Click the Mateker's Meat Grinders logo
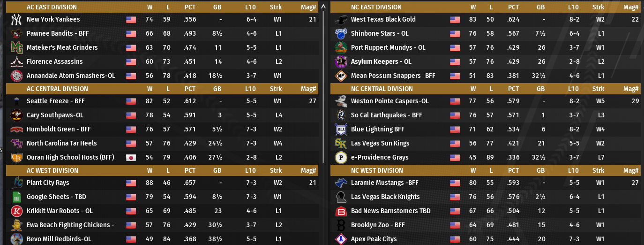The image size is (644, 245). point(16,48)
